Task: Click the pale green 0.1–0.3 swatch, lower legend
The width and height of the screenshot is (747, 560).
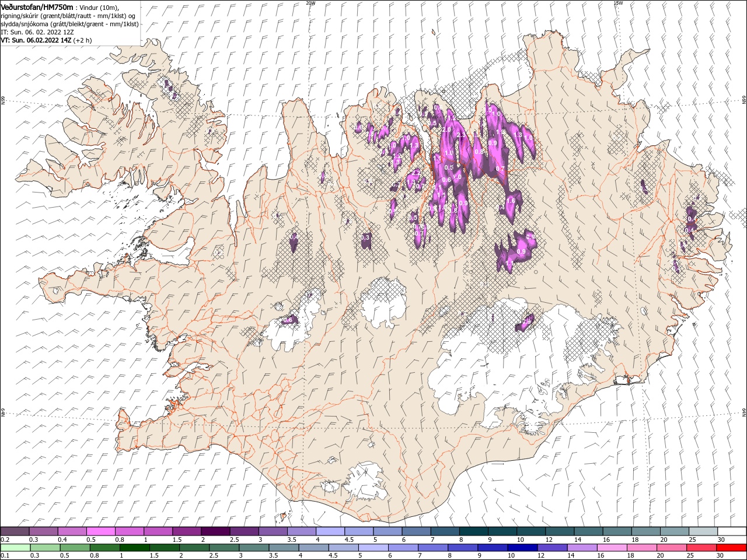Action: (16, 548)
